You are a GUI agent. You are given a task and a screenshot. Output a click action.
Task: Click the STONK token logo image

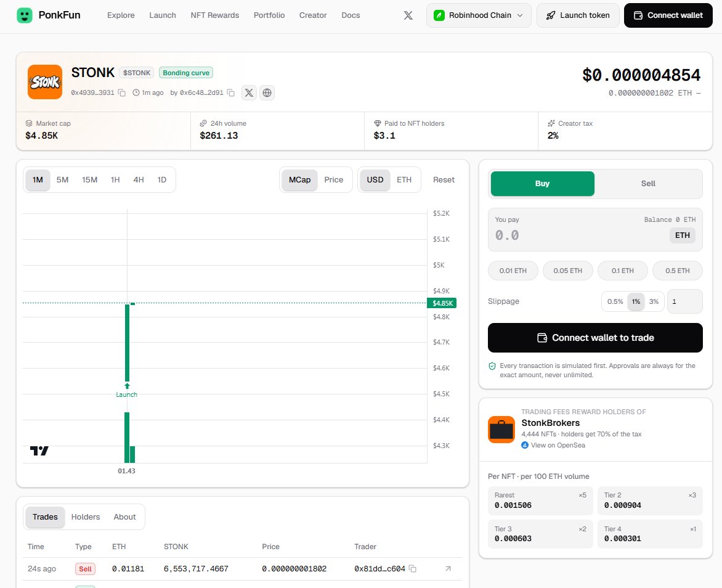pyautogui.click(x=45, y=82)
